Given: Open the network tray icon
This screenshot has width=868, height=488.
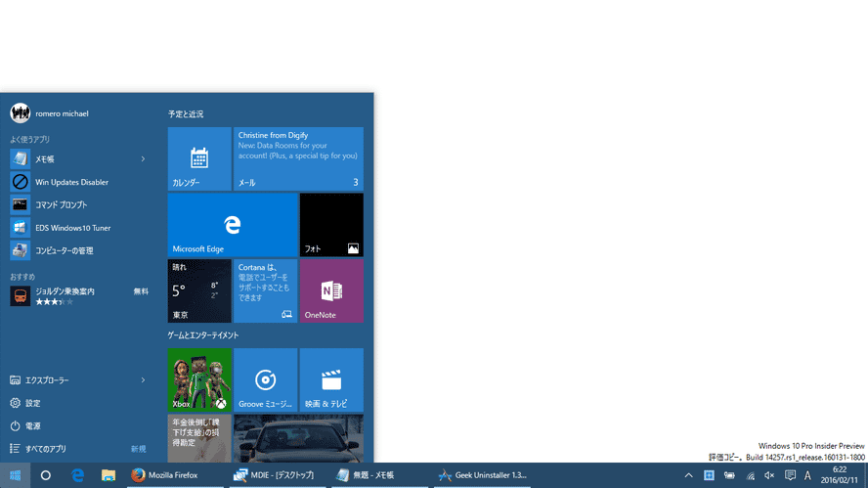Looking at the screenshot, I should (750, 475).
